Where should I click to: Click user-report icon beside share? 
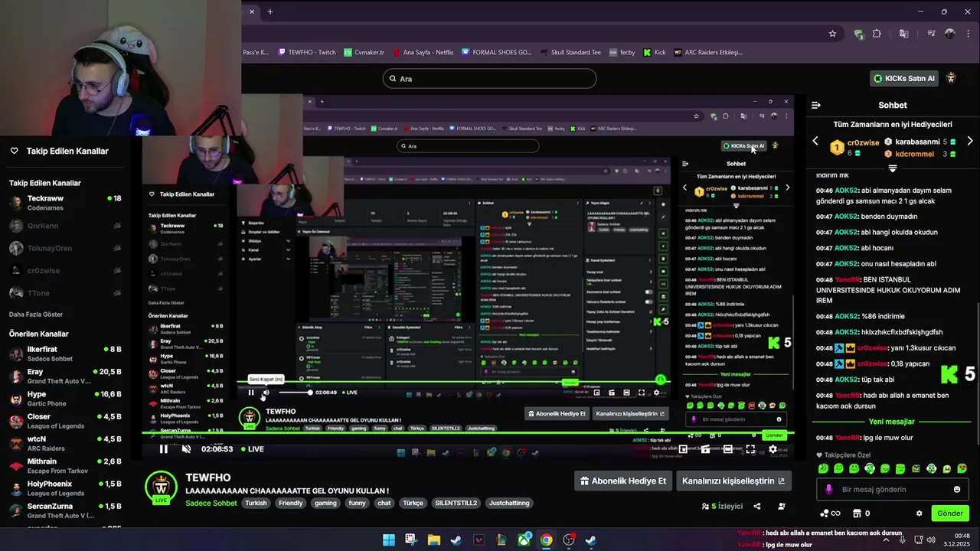[782, 506]
